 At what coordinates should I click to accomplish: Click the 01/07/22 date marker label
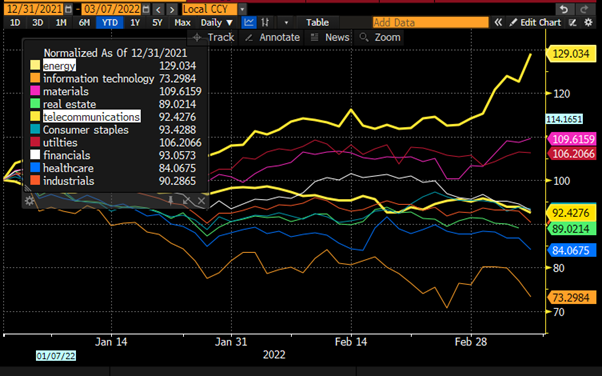click(56, 356)
